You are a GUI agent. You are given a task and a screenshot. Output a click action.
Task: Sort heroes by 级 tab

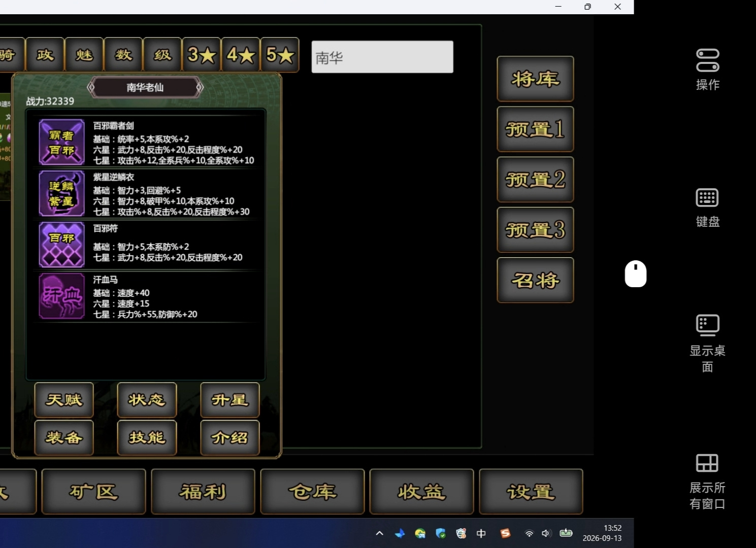[162, 54]
